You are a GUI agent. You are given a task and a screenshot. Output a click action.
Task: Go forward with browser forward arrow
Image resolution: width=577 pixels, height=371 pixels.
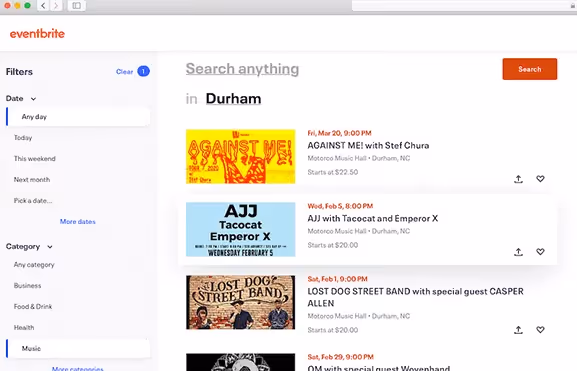[x=56, y=6]
